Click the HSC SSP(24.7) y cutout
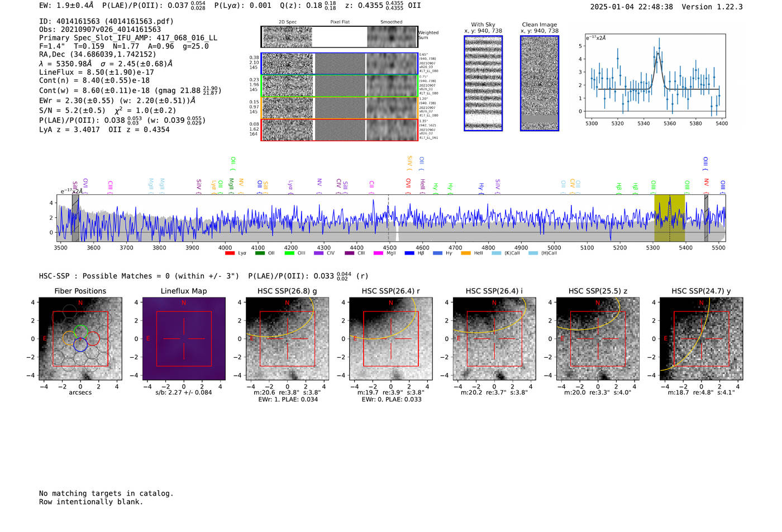The width and height of the screenshot is (782, 532). [x=701, y=339]
